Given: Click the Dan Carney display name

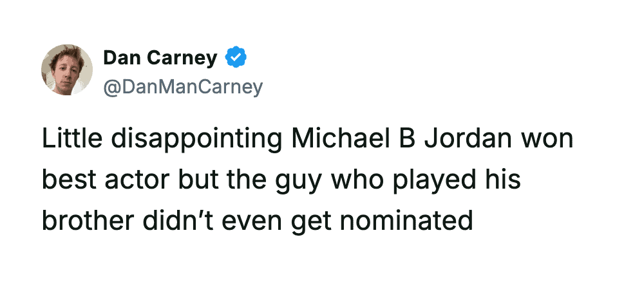Looking at the screenshot, I should click(x=160, y=59).
